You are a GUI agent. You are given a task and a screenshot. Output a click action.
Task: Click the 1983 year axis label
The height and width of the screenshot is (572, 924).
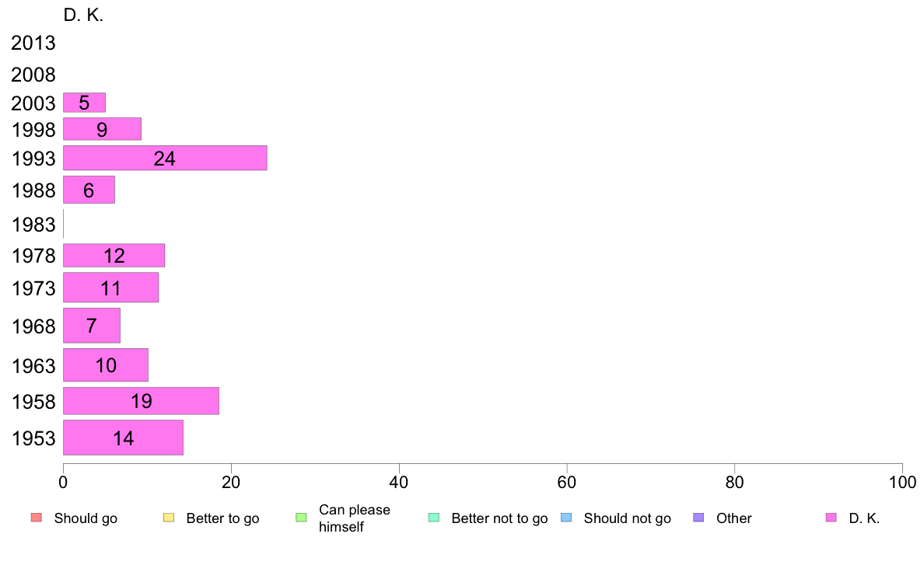click(x=33, y=225)
